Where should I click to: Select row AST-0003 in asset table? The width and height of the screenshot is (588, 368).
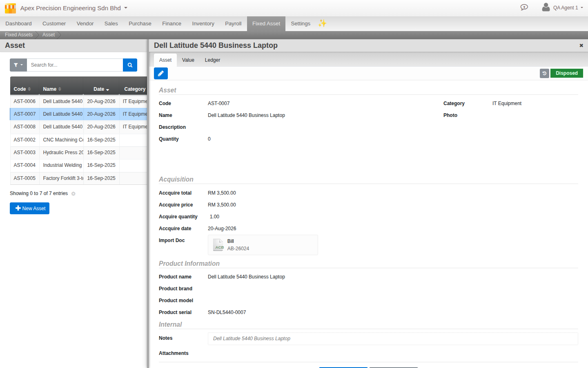(78, 153)
